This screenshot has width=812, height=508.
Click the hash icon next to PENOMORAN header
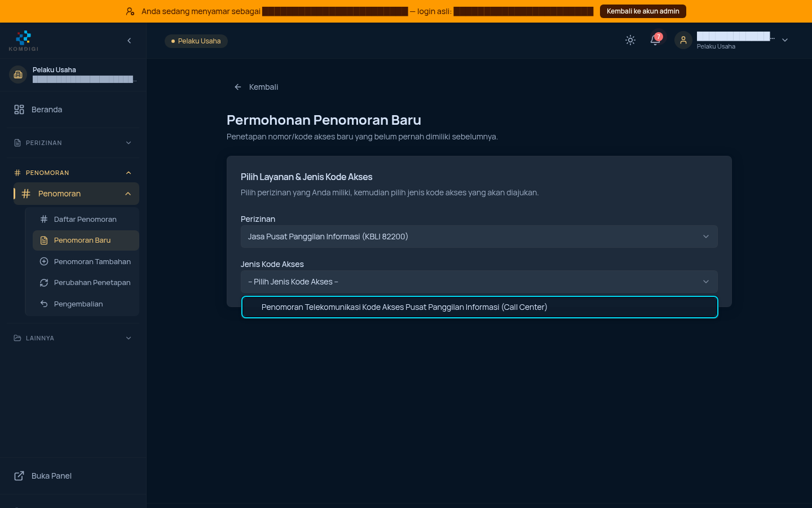pyautogui.click(x=17, y=173)
